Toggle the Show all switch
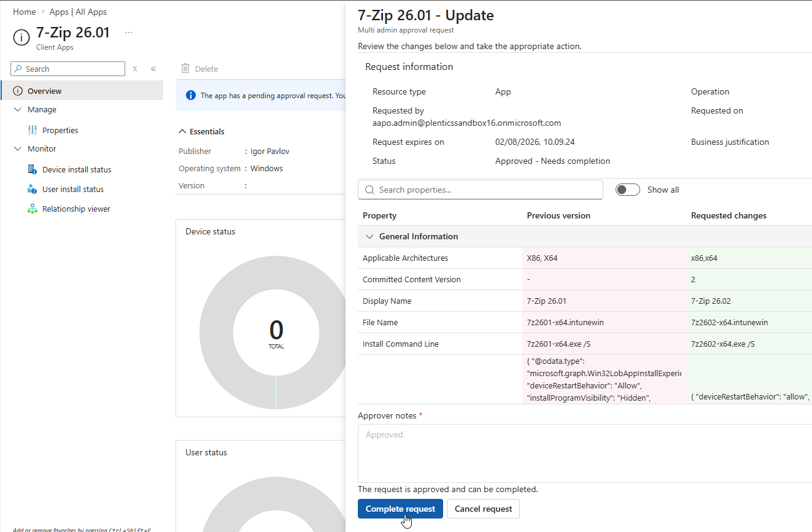 pos(628,190)
